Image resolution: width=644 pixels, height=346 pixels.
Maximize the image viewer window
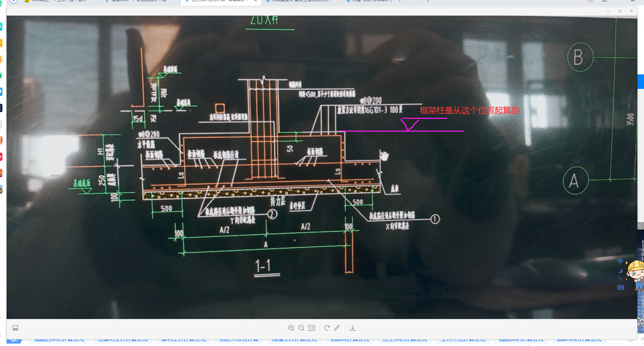[x=619, y=11]
